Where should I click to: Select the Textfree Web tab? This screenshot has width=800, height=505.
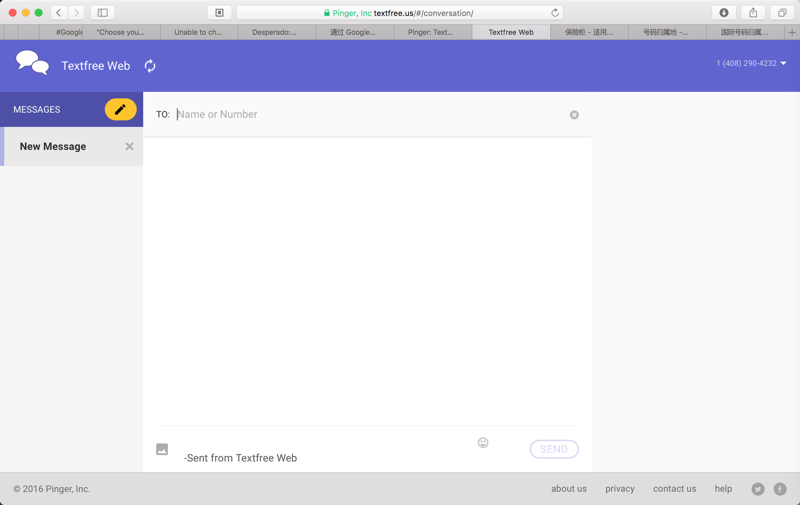pos(511,32)
